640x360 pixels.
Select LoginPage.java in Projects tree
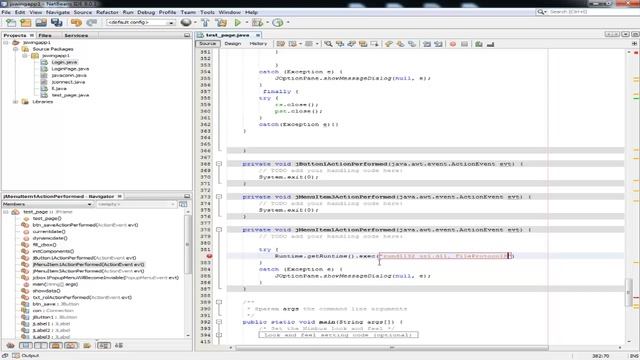pyautogui.click(x=70, y=69)
